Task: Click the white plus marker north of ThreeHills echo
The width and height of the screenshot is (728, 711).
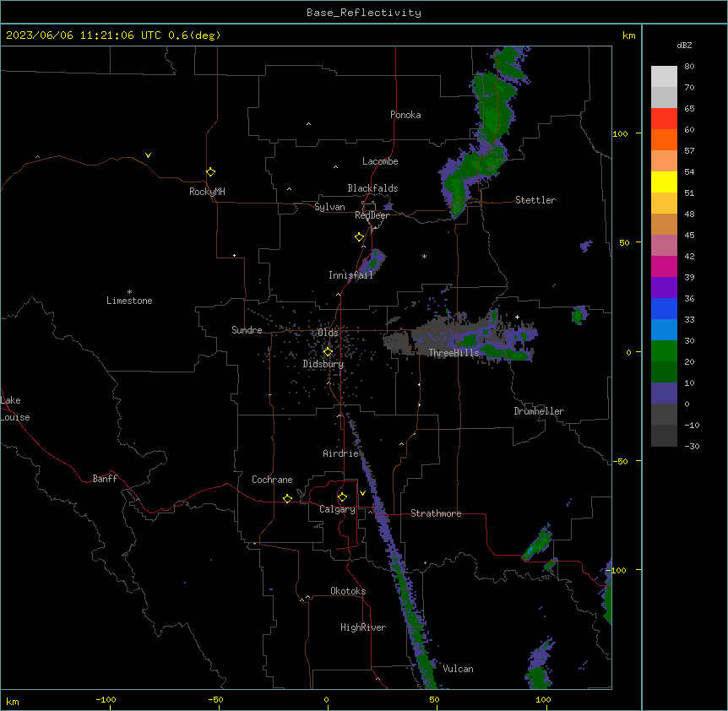Action: point(517,317)
